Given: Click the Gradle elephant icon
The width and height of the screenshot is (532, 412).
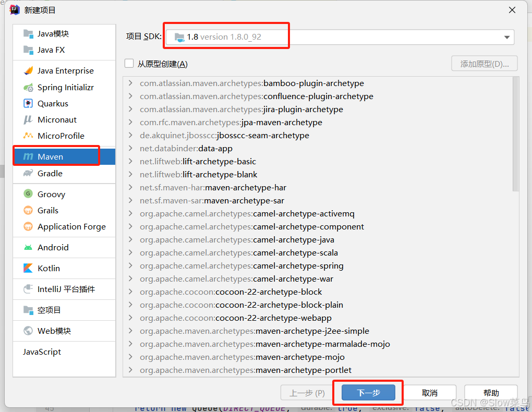Looking at the screenshot, I should (28, 174).
